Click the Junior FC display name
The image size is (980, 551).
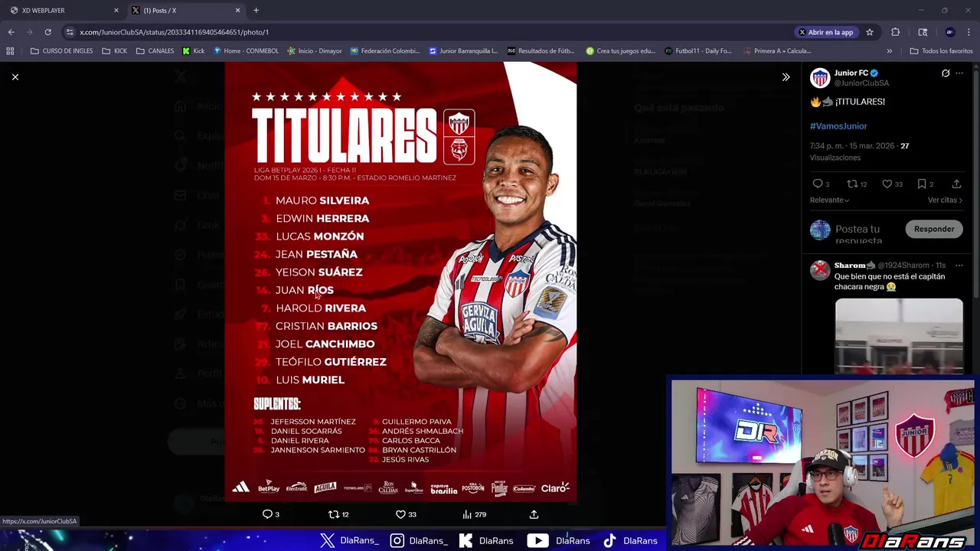851,73
